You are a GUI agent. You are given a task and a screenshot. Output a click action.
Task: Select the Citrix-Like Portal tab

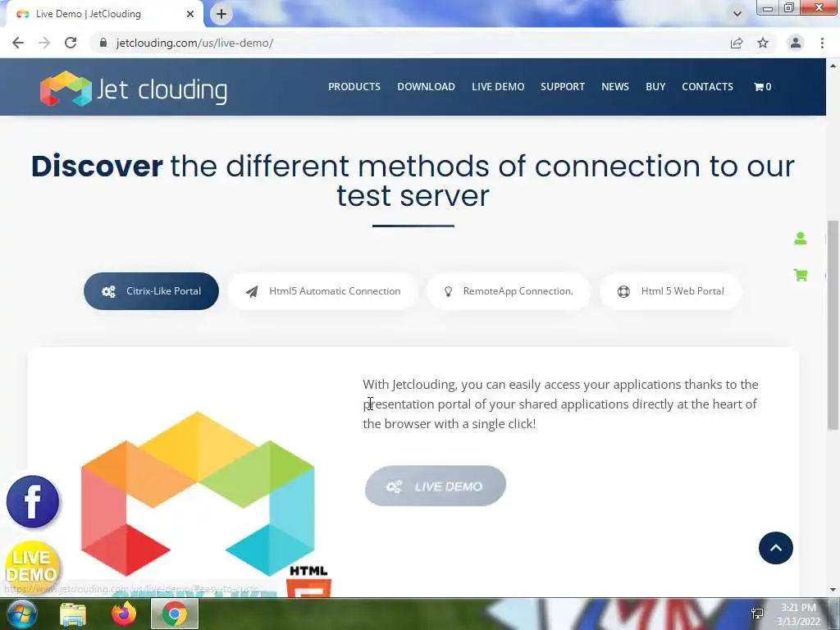151,291
